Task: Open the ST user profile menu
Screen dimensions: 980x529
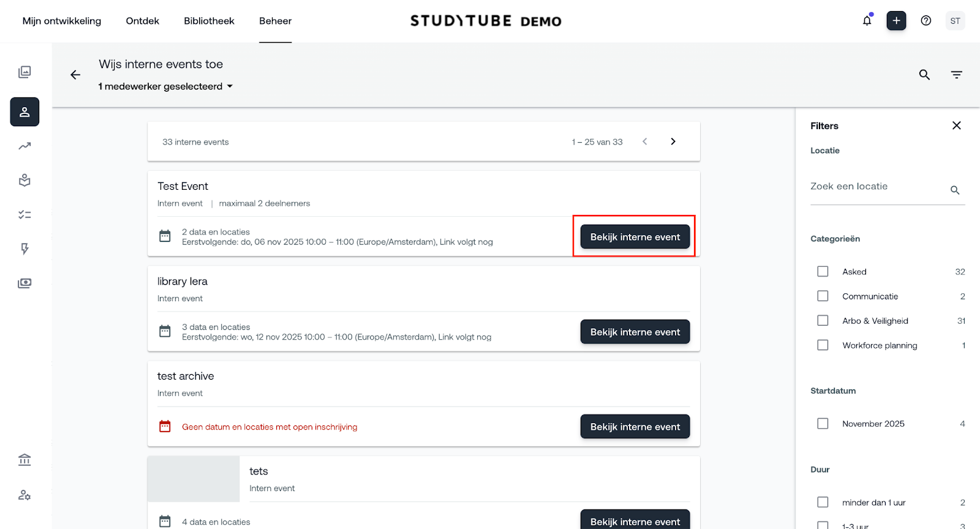Action: [955, 21]
